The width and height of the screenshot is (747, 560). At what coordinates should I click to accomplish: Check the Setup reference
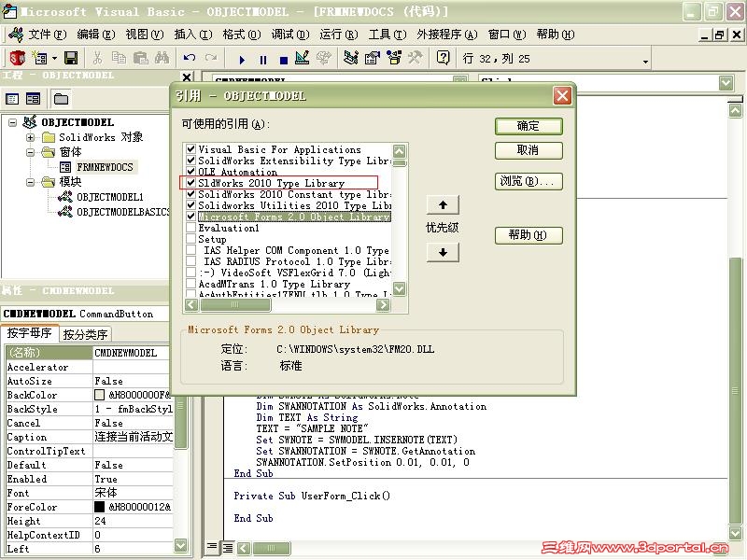191,239
